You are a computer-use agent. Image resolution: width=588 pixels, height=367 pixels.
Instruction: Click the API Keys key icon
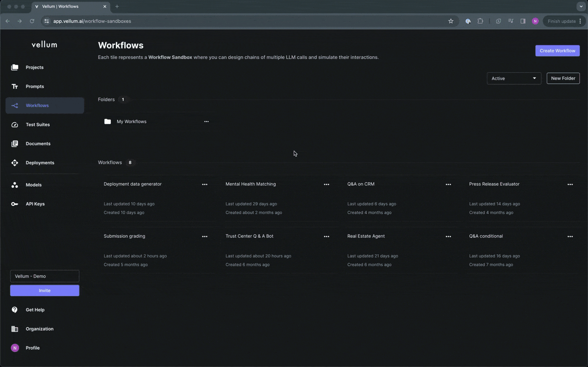tap(15, 204)
